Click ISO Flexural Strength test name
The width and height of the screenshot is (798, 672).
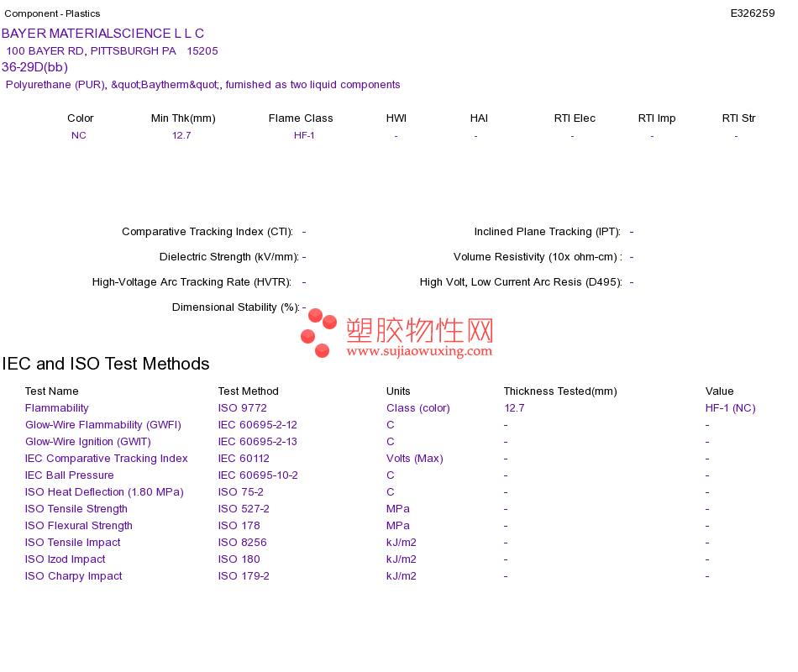(x=79, y=526)
